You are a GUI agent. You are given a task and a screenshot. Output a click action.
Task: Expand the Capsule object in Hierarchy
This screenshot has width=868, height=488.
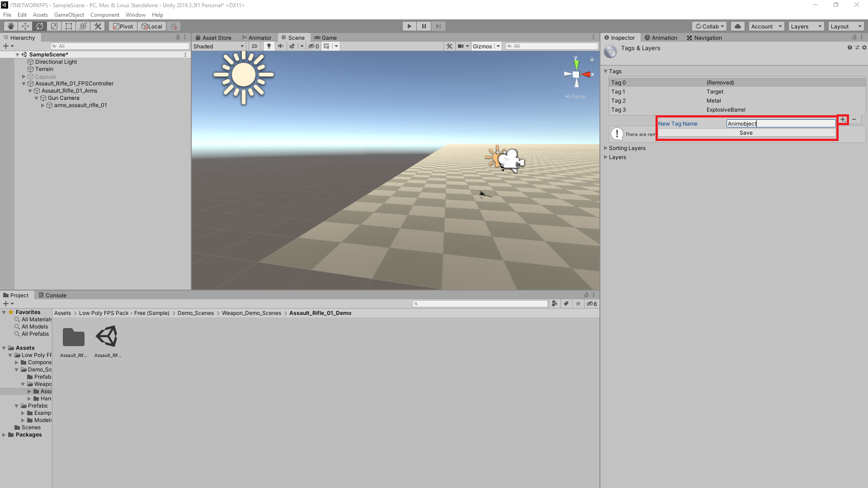pyautogui.click(x=24, y=76)
